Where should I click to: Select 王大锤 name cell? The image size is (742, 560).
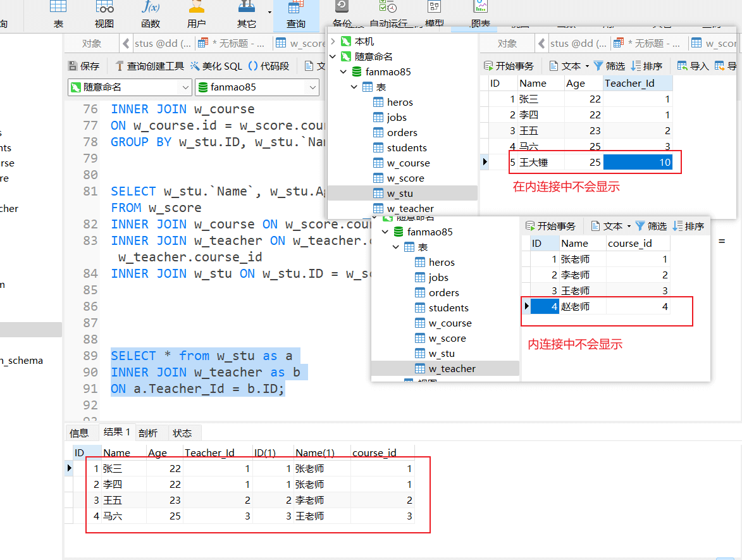(540, 163)
